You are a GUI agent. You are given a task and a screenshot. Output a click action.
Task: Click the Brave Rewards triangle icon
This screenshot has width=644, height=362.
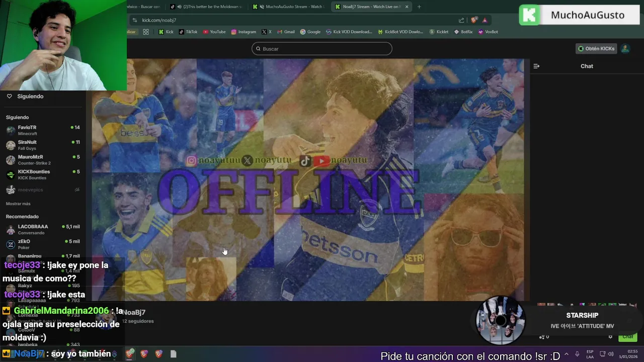click(485, 20)
